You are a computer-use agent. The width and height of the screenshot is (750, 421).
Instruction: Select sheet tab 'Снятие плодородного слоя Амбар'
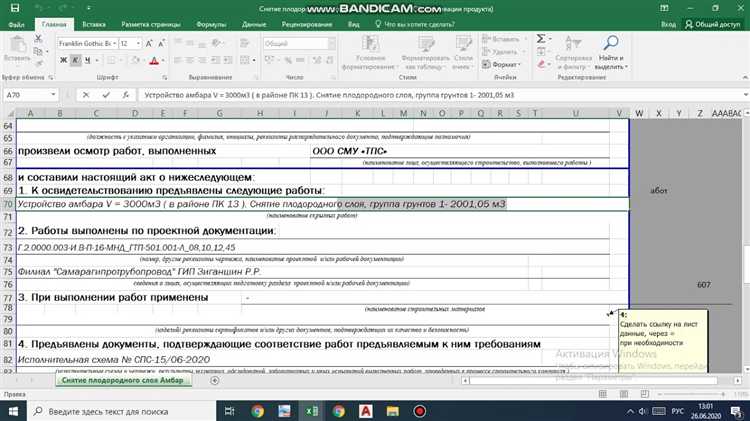click(123, 380)
